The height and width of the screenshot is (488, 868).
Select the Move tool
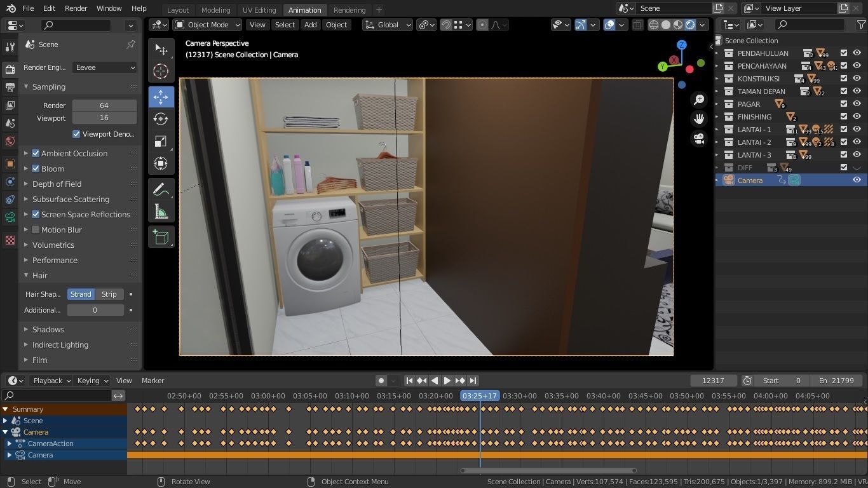coord(161,97)
